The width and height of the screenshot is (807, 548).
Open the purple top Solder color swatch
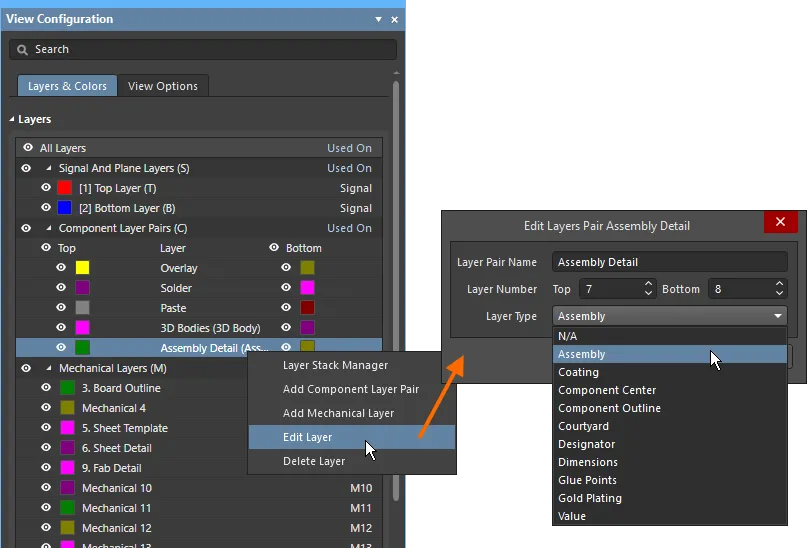pos(82,288)
